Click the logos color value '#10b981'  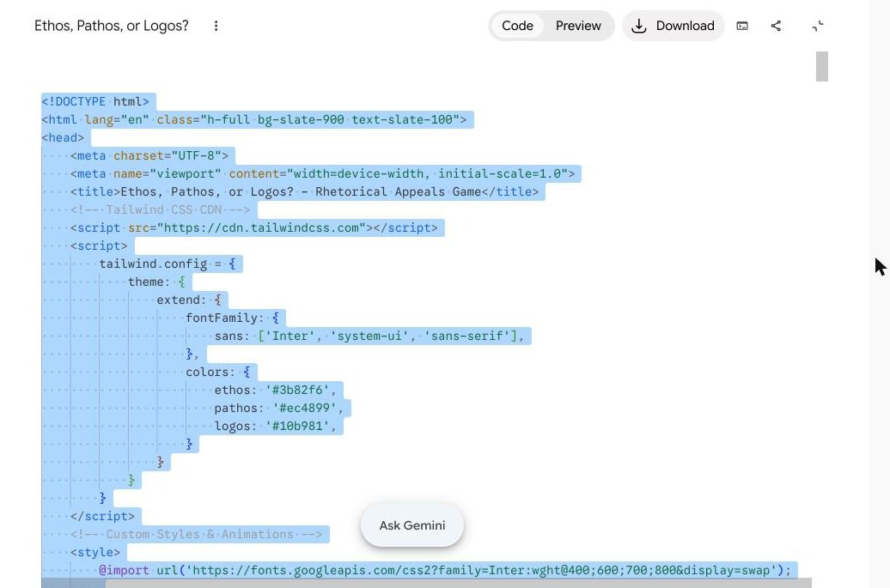tap(297, 427)
